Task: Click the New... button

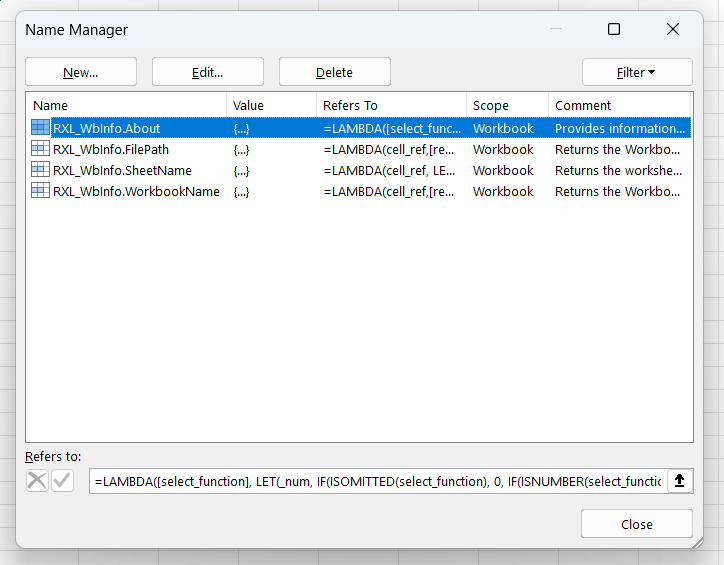Action: [x=81, y=72]
